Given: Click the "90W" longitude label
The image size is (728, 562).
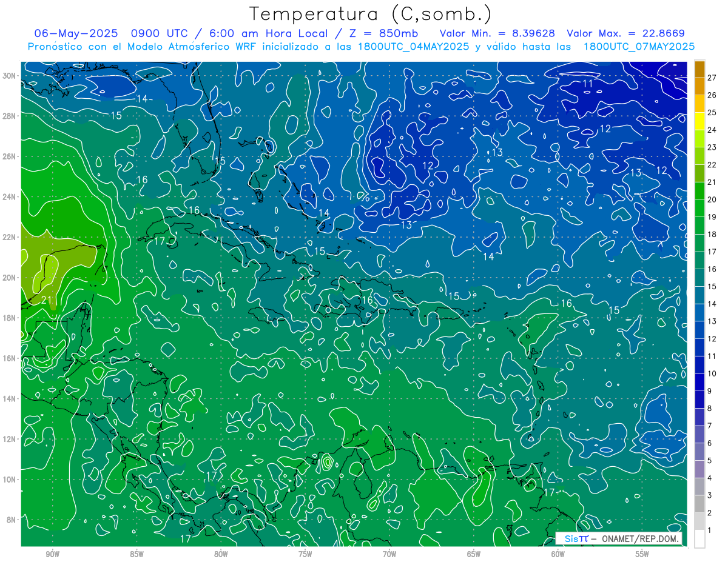Looking at the screenshot, I should pyautogui.click(x=52, y=554).
